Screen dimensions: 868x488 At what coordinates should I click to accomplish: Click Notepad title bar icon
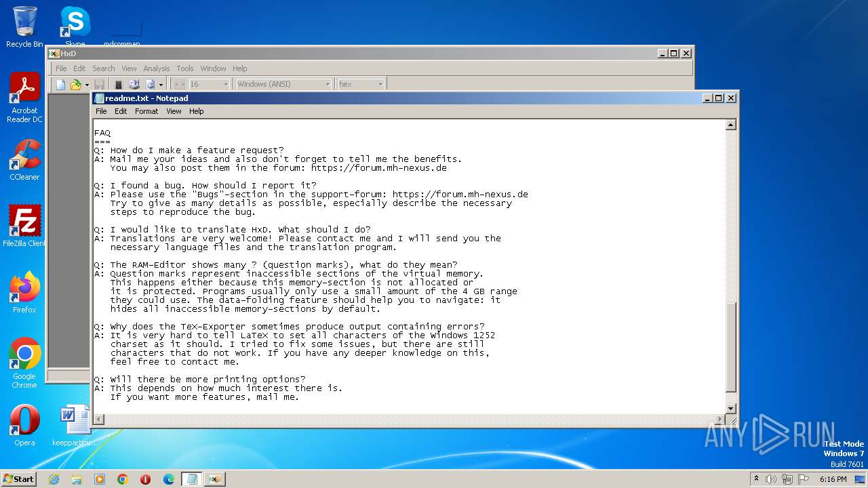click(x=100, y=98)
